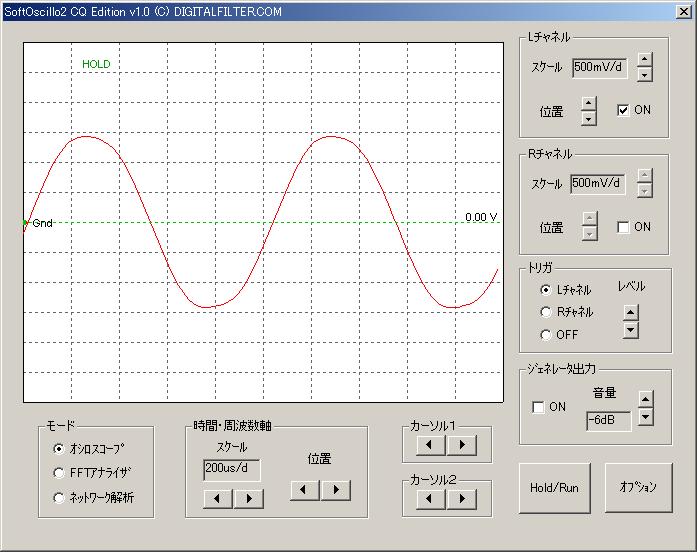Raise trigger level with up arrow
697x552 pixels.
(x=630, y=312)
